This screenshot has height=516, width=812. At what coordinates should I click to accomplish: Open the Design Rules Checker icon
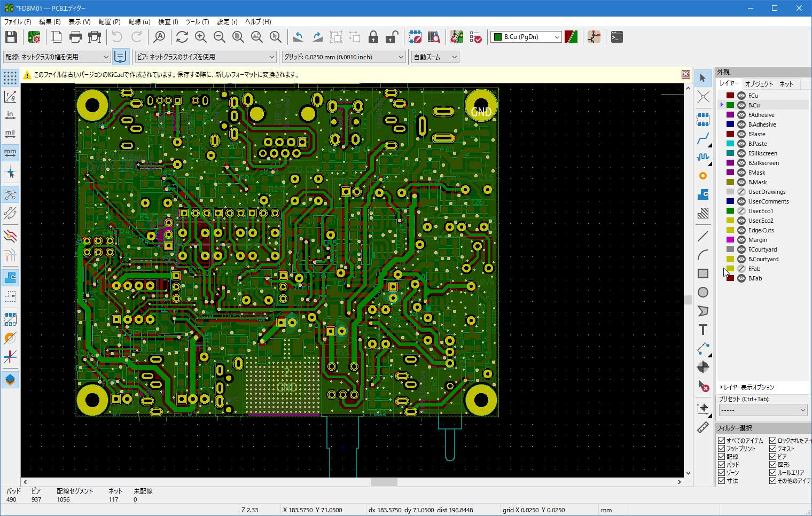(x=475, y=37)
